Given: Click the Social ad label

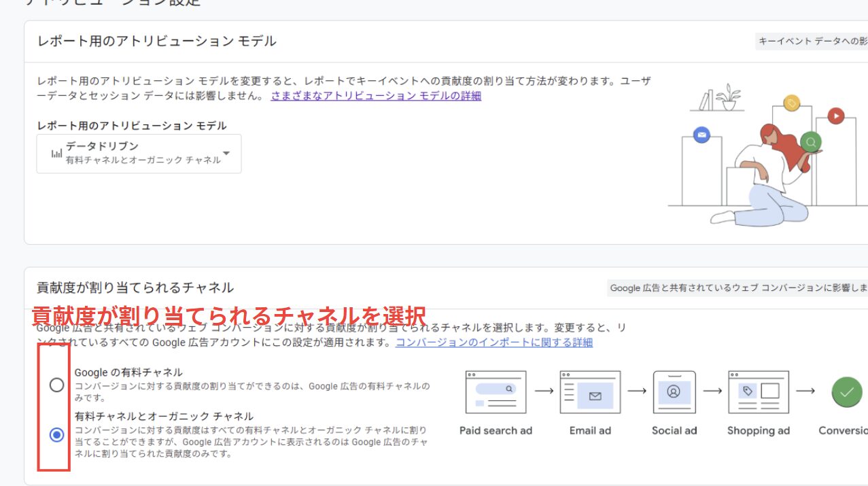Looking at the screenshot, I should (674, 431).
